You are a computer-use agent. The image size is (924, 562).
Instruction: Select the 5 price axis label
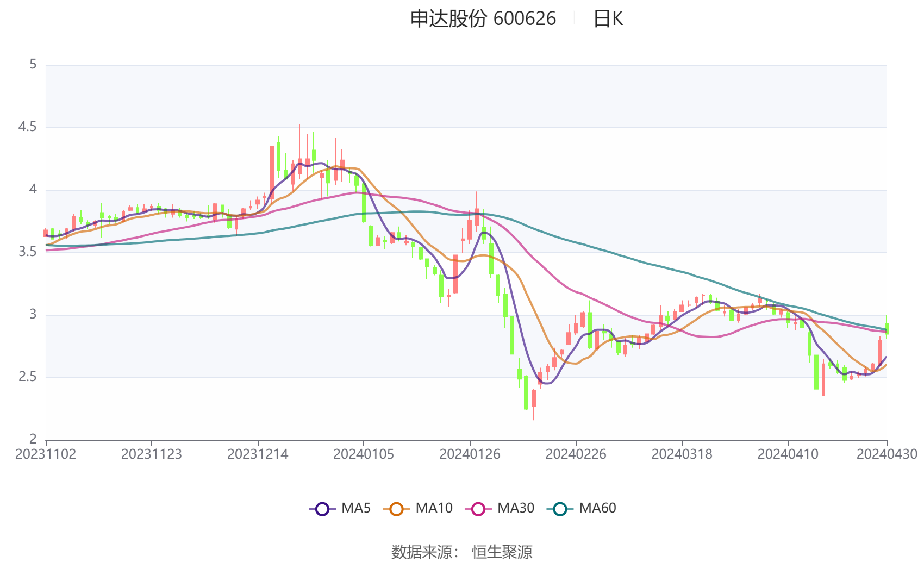[33, 65]
